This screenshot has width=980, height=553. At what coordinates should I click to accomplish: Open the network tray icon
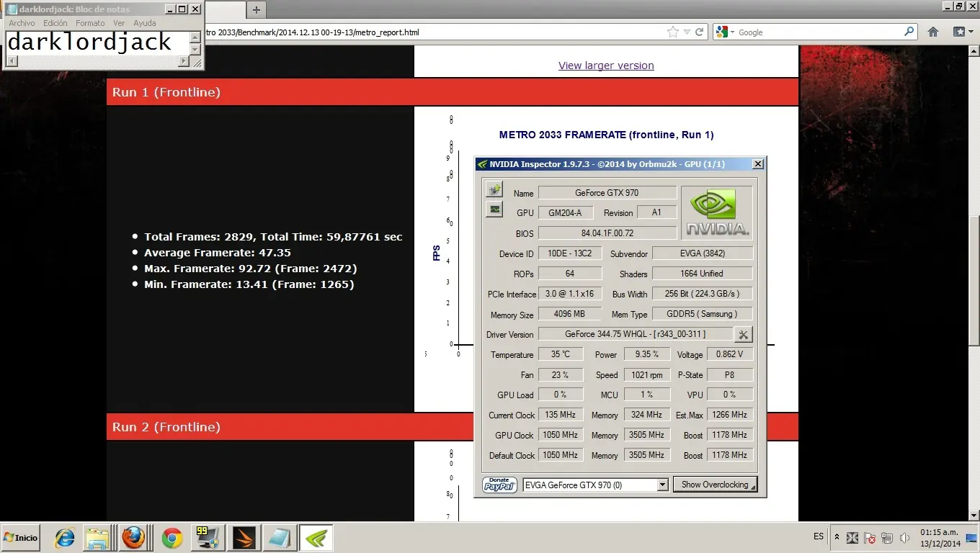(887, 538)
